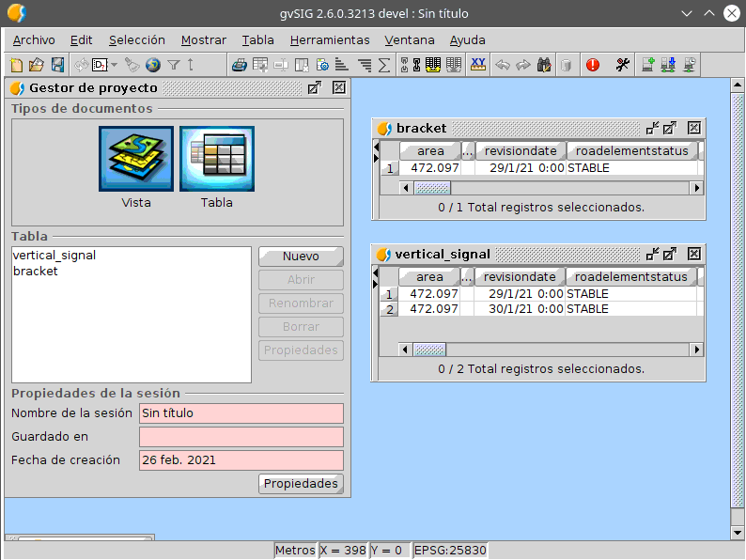Click the area column header in bracket table
This screenshot has height=560, width=746.
click(430, 151)
